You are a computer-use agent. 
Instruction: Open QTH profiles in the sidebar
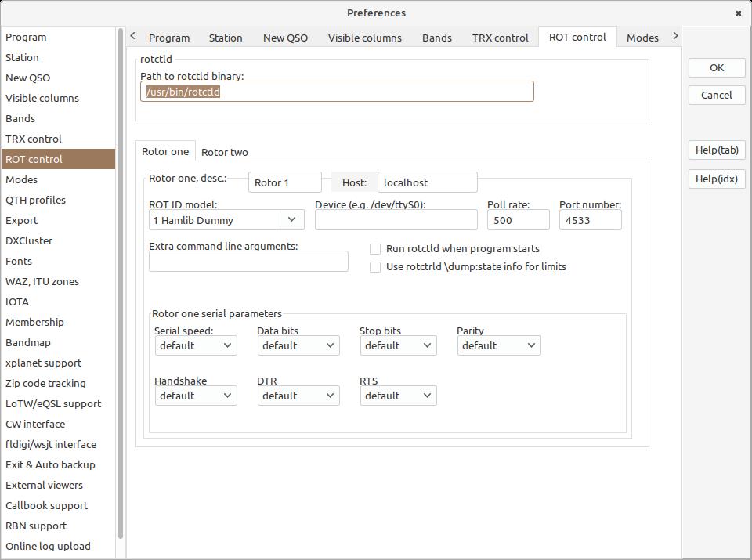[x=58, y=200]
